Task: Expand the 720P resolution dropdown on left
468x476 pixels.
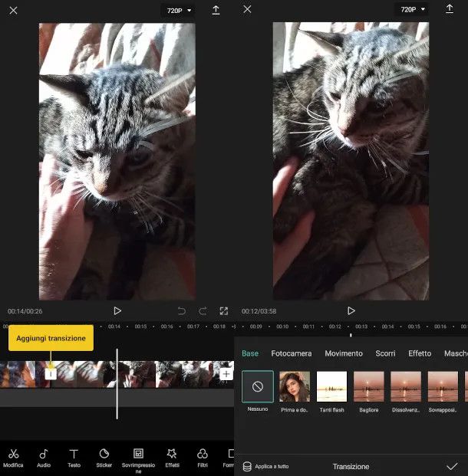Action: (x=178, y=10)
